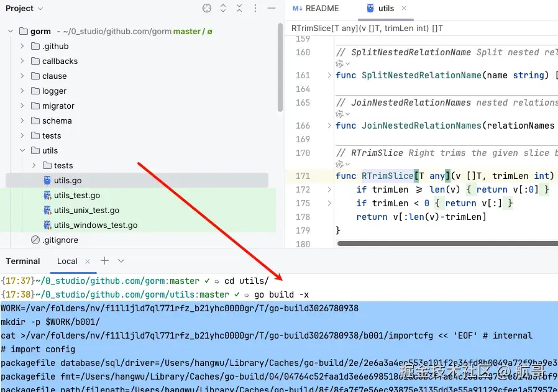558x392 pixels.
Task: Expand the tests folder inside utils
Action: (34, 166)
